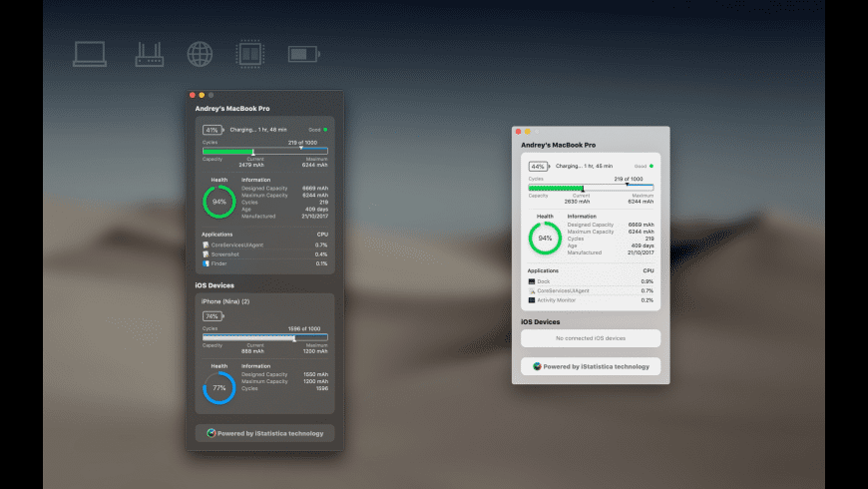This screenshot has width=868, height=489.
Task: Click 'iOS Devices' heading in dark window
Action: [215, 285]
